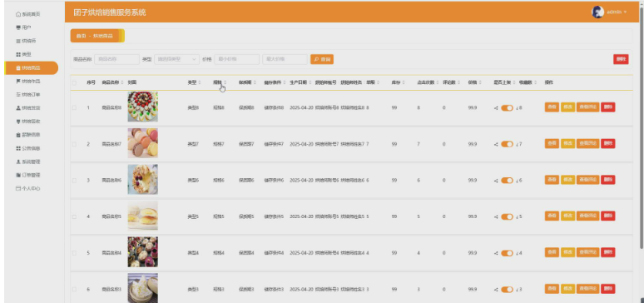Click into the 最大价格 input field
The height and width of the screenshot is (303, 644).
285,59
